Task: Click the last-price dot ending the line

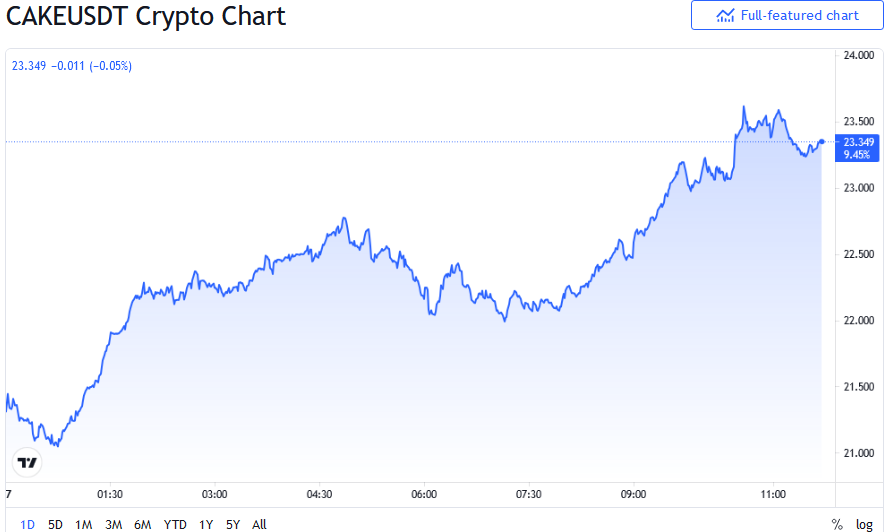Action: click(x=821, y=142)
